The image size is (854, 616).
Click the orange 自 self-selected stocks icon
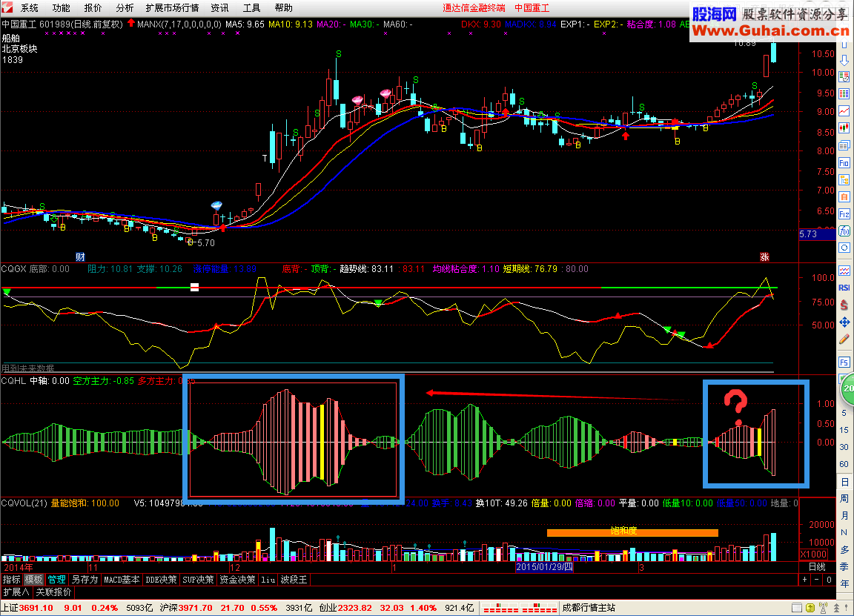coord(844,196)
